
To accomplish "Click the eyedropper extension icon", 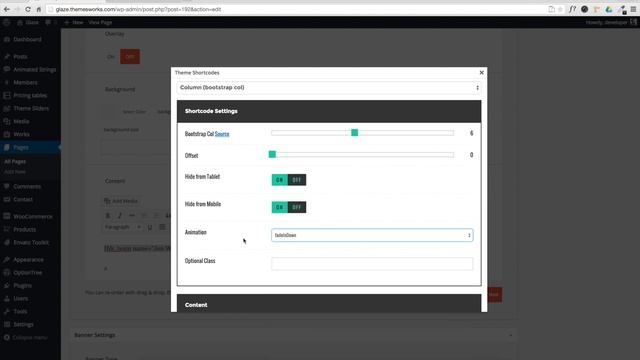I will pyautogui.click(x=622, y=9).
